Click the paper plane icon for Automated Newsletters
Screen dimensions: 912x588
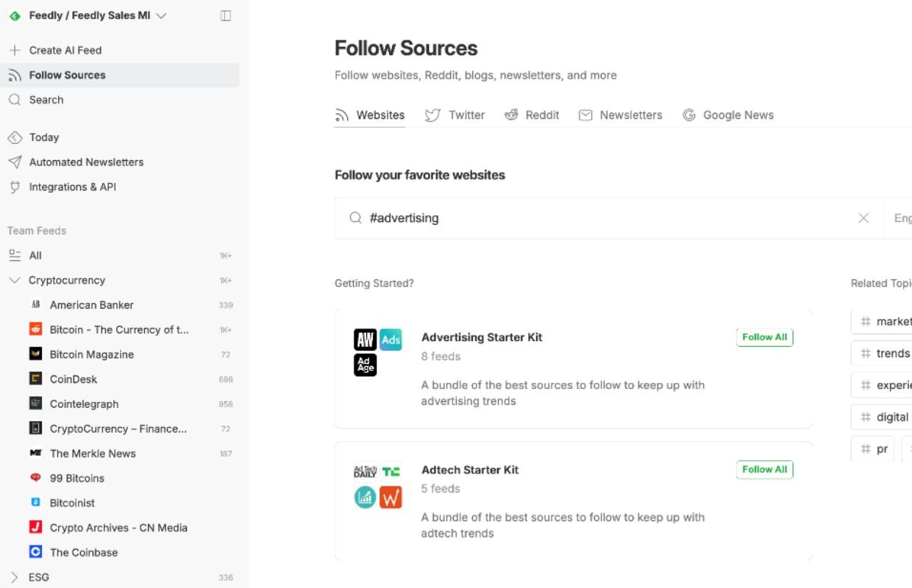15,162
